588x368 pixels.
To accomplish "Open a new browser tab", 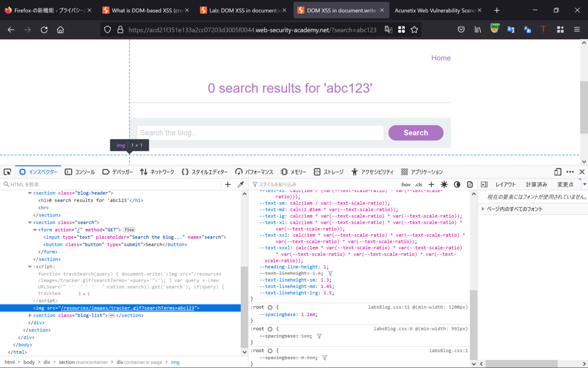I will pos(497,10).
